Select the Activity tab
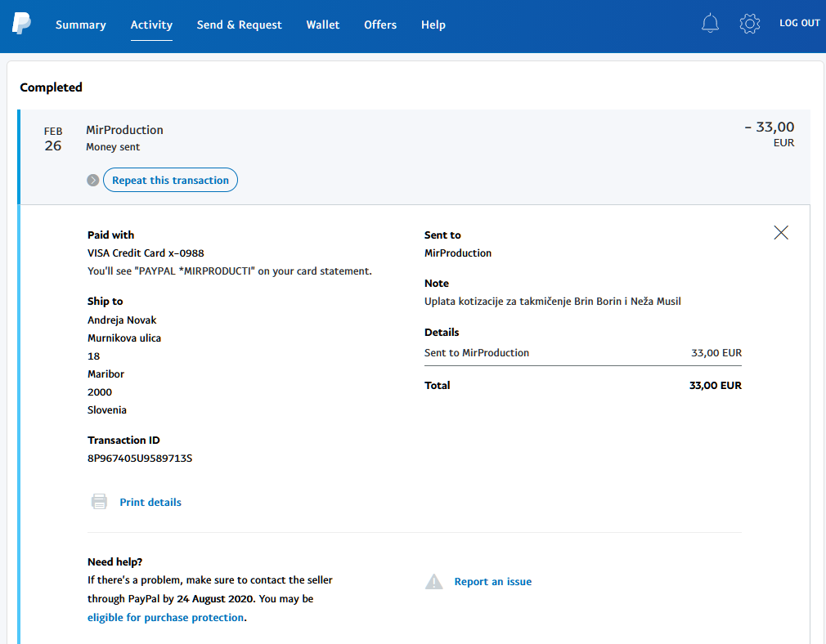826x644 pixels. pyautogui.click(x=151, y=25)
